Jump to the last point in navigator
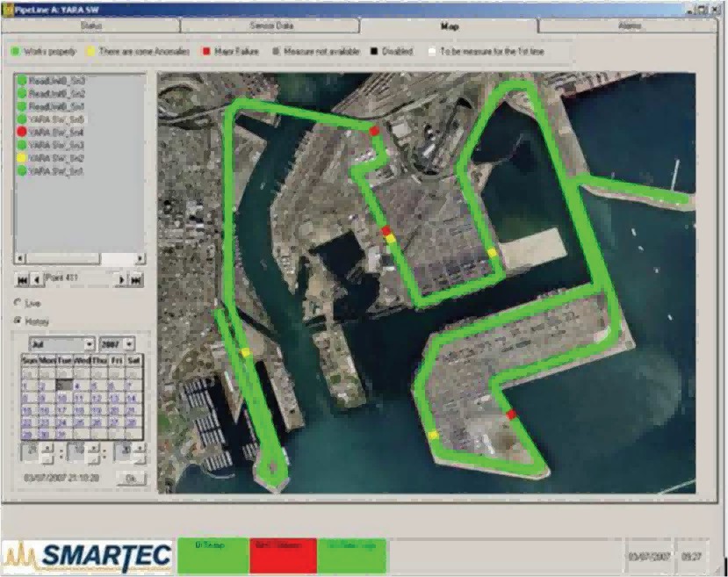This screenshot has width=728, height=577. 137,279
